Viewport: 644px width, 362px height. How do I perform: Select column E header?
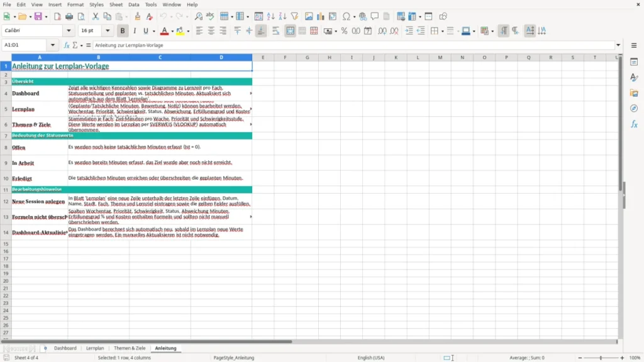pos(263,57)
